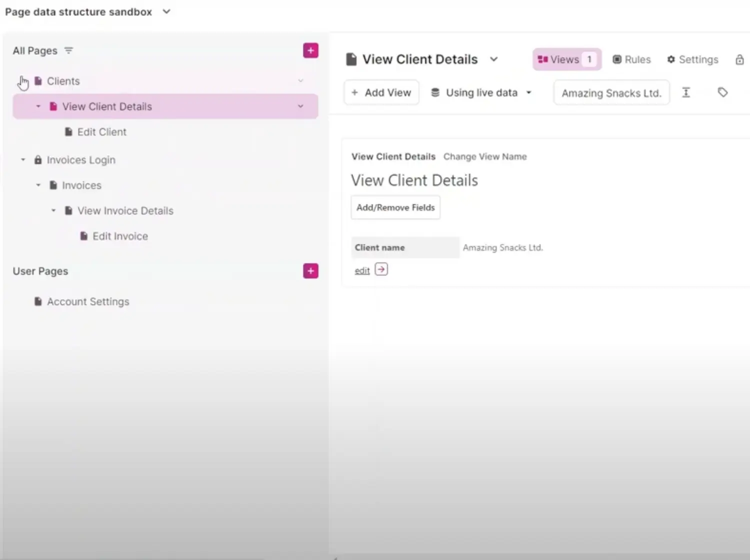Collapse the View Client Details tree node

[x=38, y=106]
